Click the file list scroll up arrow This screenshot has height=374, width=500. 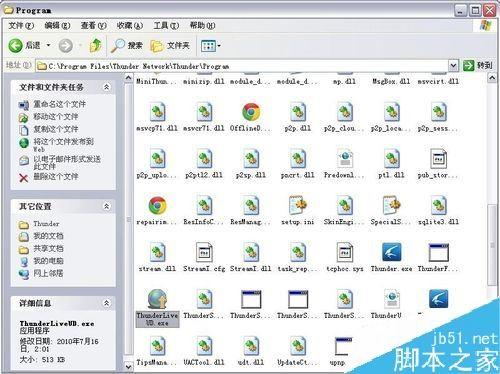click(x=492, y=78)
